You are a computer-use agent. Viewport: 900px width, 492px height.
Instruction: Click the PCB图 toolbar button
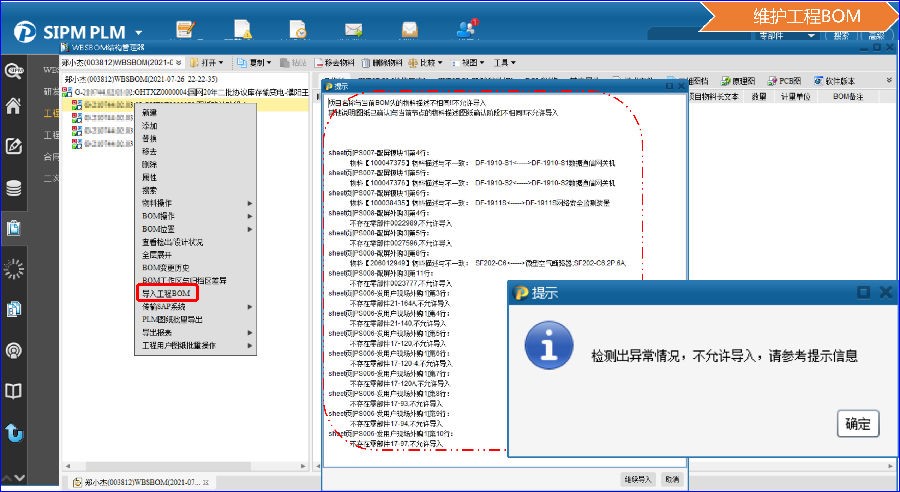(x=783, y=81)
